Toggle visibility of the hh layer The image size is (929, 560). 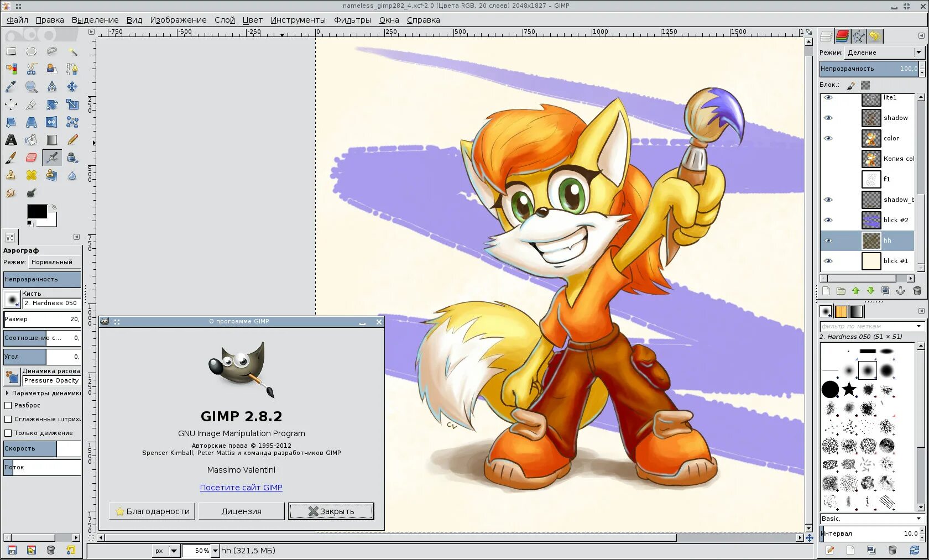pos(828,240)
